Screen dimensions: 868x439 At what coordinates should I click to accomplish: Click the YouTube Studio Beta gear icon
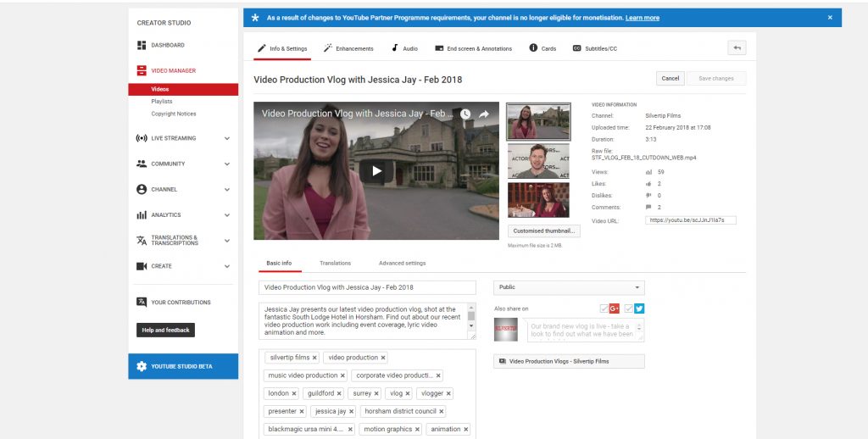pos(142,366)
